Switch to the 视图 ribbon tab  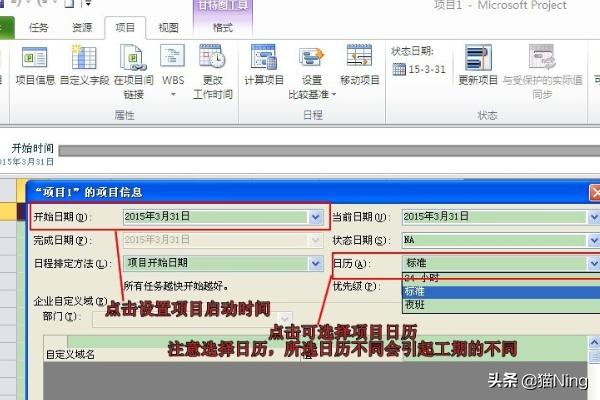[x=169, y=29]
